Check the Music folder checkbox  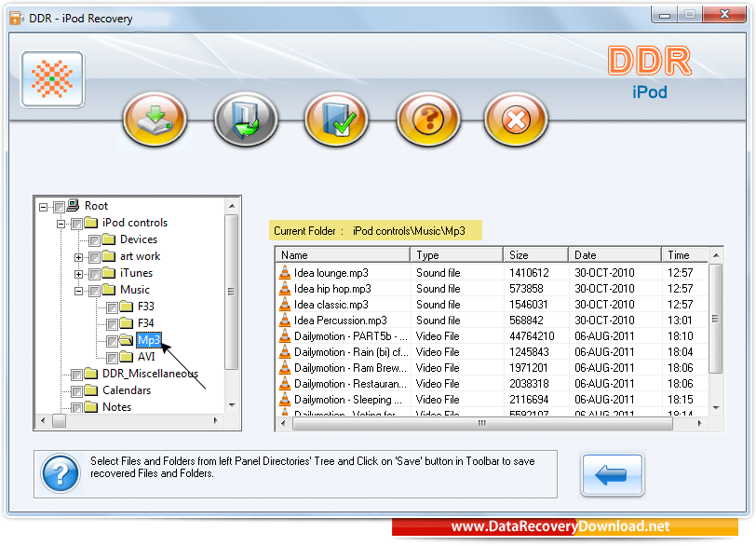tap(95, 291)
